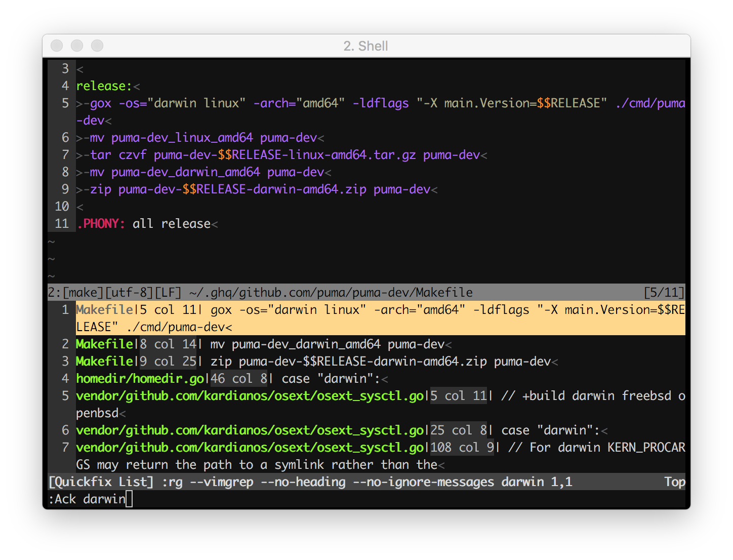Click the [5/11] position indicator

(x=664, y=293)
